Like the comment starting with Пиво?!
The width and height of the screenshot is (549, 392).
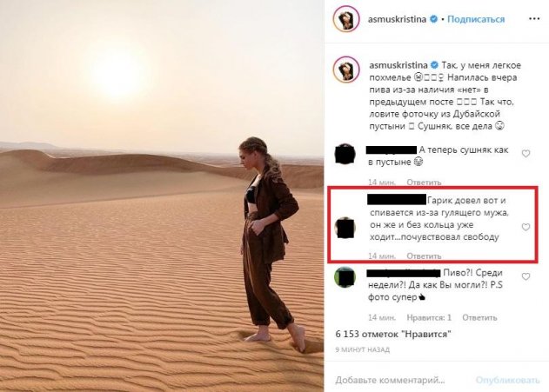pyautogui.click(x=526, y=276)
